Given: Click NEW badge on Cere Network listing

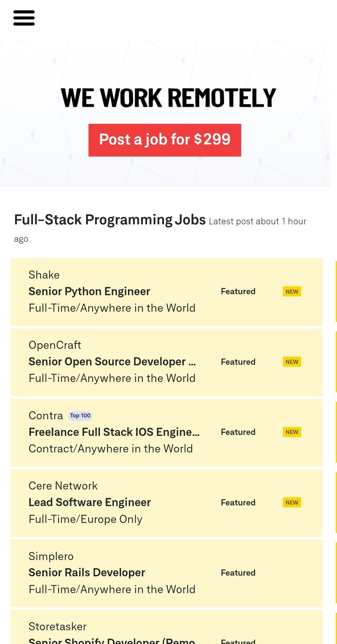Looking at the screenshot, I should [292, 502].
